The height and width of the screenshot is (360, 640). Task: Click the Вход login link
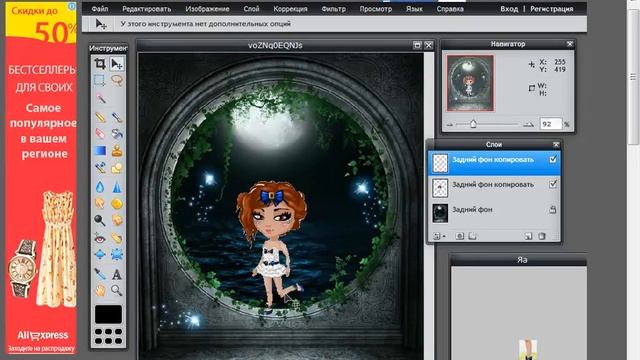tap(509, 9)
